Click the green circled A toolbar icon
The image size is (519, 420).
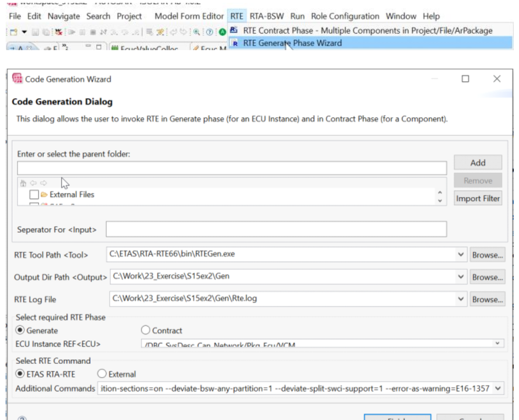click(x=222, y=32)
